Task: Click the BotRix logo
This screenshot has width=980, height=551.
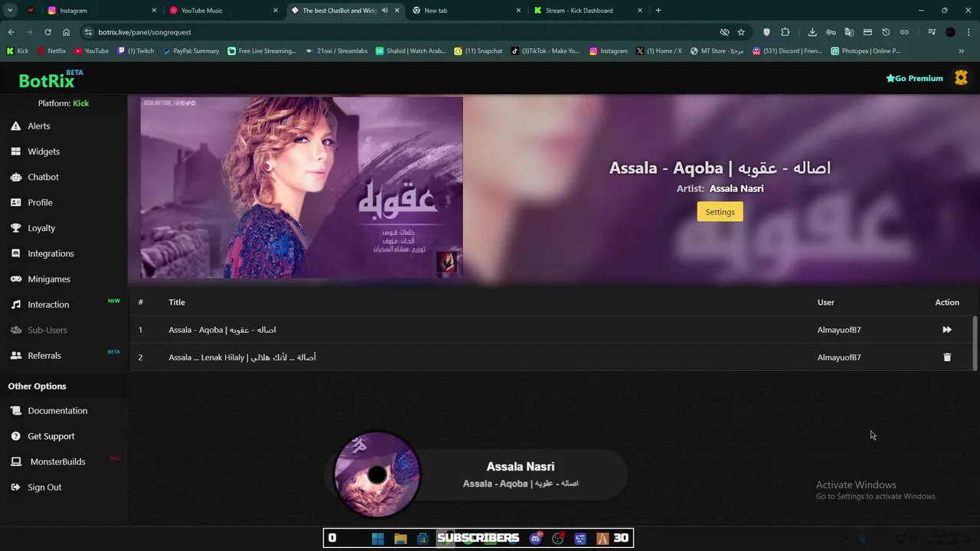Action: click(47, 80)
